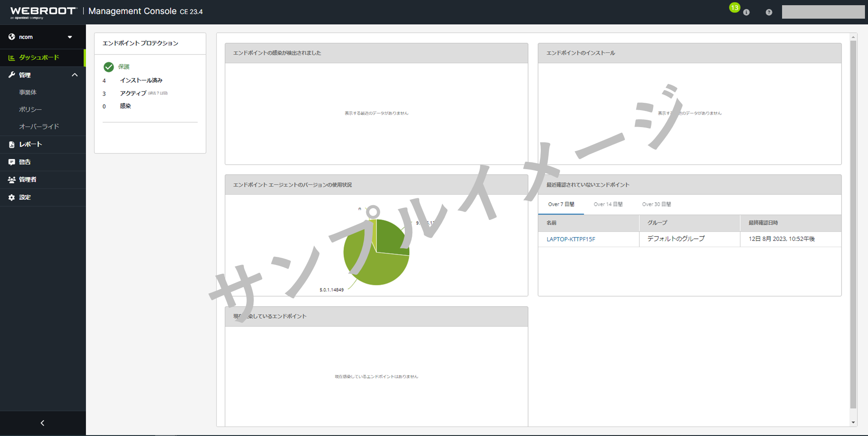Image resolution: width=868 pixels, height=436 pixels.
Task: Click the settings gear icon
Action: (x=12, y=197)
